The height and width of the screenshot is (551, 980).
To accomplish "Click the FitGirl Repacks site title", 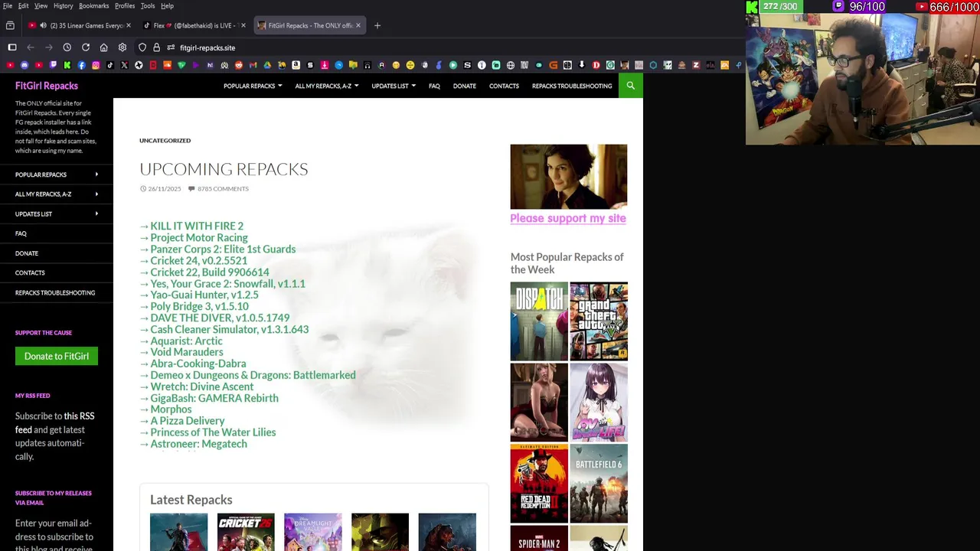I will [x=47, y=86].
